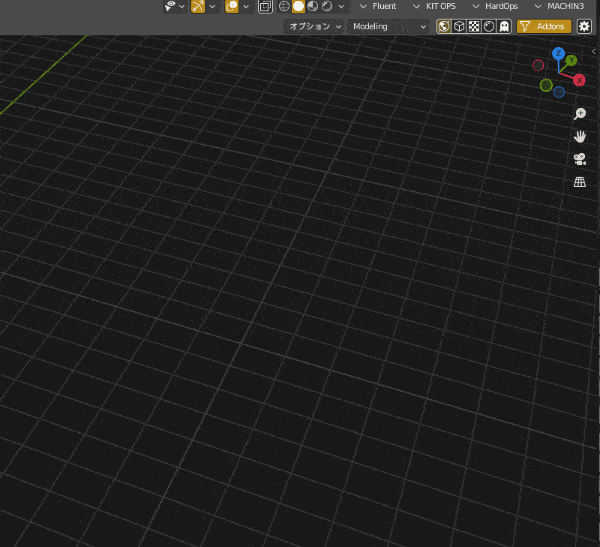Toggle the Addons filter button

coord(544,26)
